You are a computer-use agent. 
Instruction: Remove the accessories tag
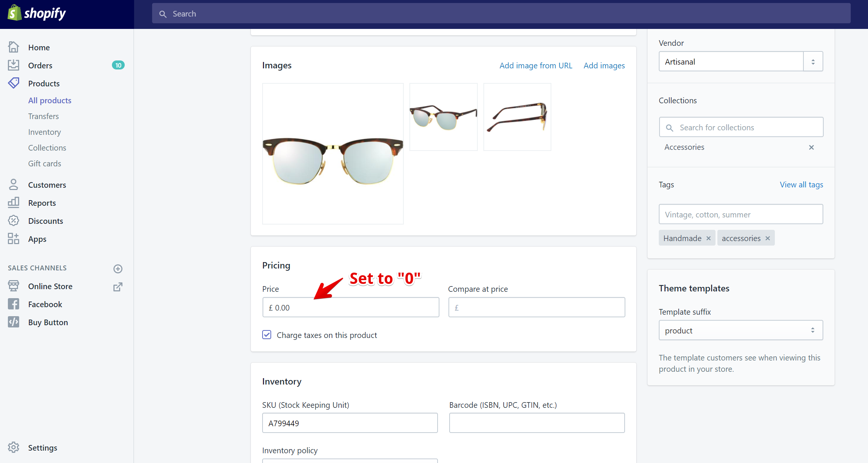point(768,238)
